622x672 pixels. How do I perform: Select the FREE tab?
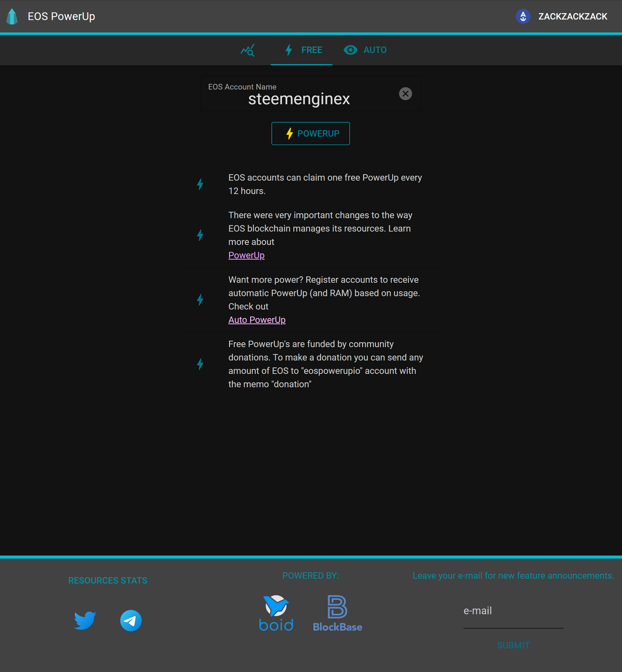pyautogui.click(x=302, y=50)
